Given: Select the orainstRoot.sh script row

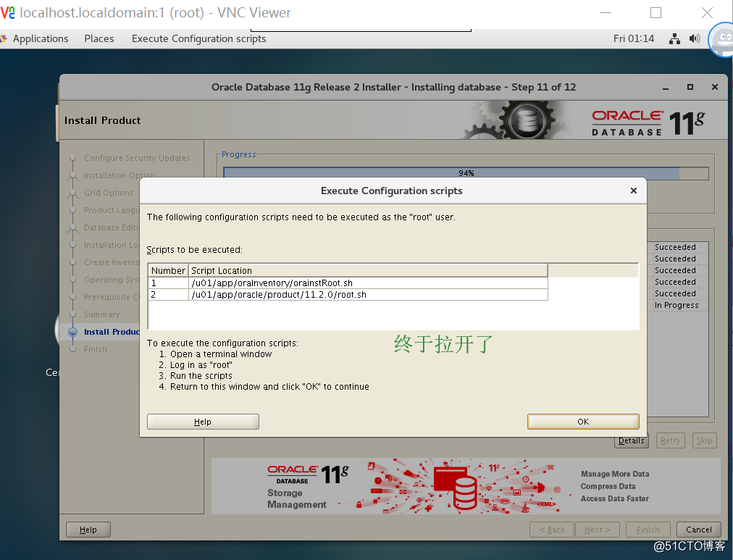Looking at the screenshot, I should [x=348, y=283].
